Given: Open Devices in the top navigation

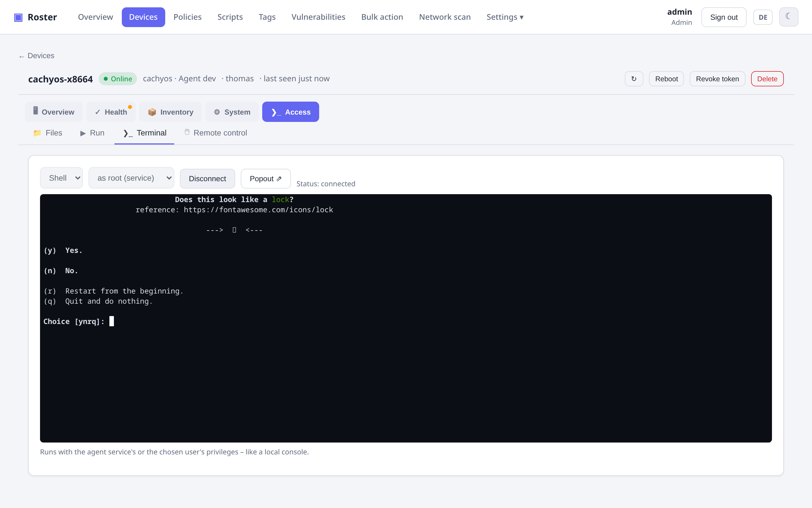Looking at the screenshot, I should [x=143, y=17].
